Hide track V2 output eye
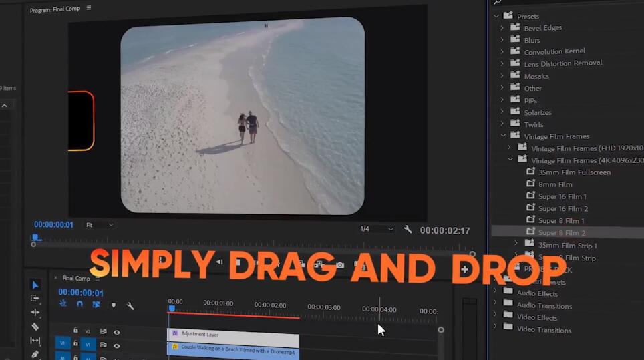 117,332
